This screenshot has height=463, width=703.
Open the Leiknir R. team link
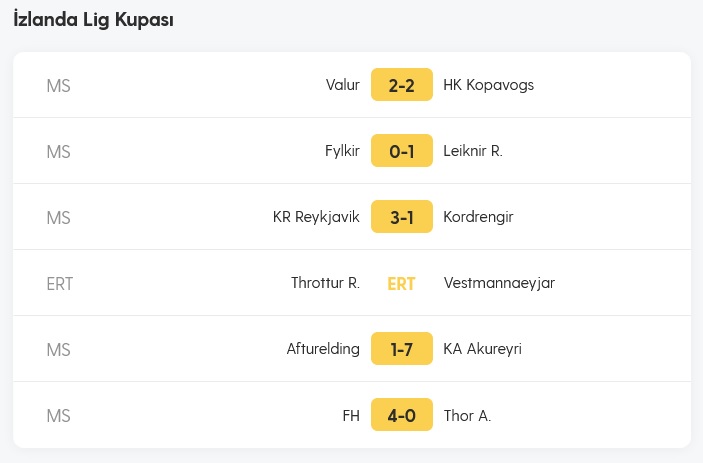[473, 151]
